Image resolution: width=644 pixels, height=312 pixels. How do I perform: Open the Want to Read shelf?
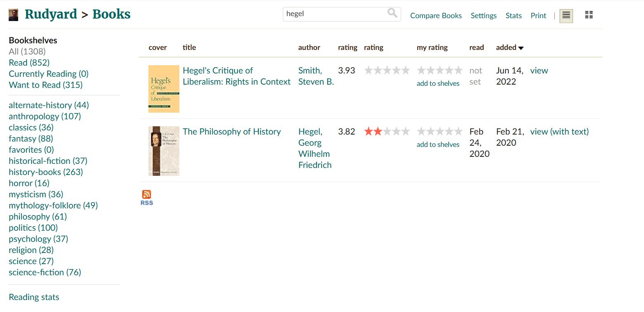tap(45, 85)
